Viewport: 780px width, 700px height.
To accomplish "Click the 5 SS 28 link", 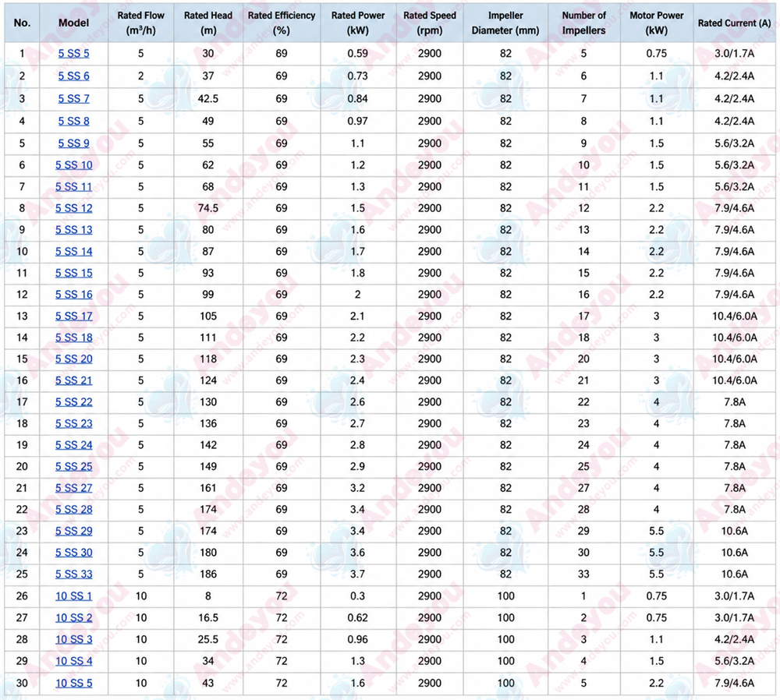I will (73, 509).
